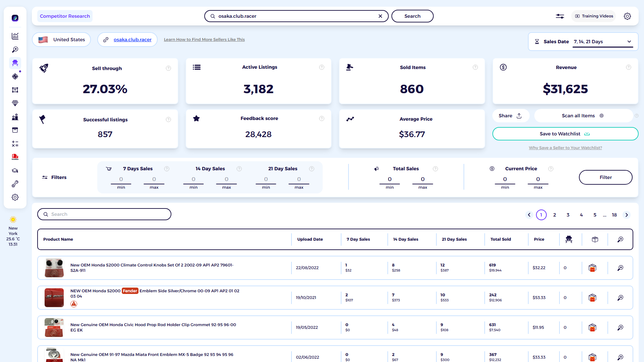This screenshot has height=362, width=644.
Task: Select page 5 of results
Action: [595, 215]
